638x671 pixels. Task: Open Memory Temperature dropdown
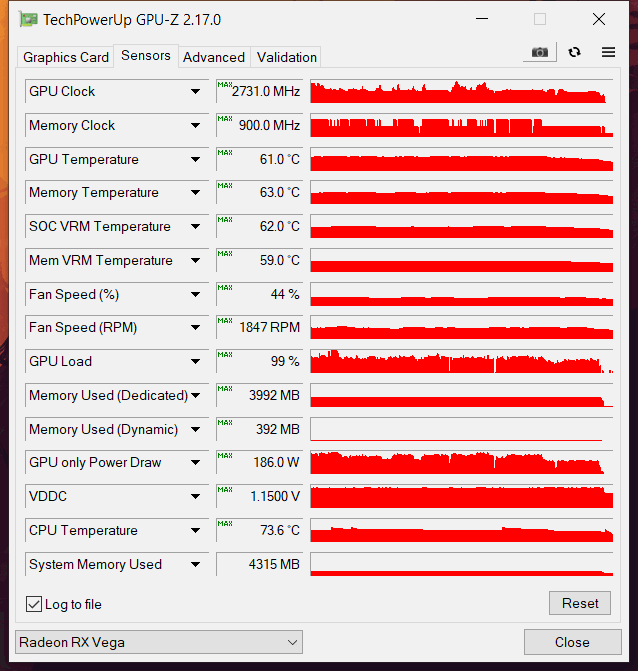tap(195, 193)
